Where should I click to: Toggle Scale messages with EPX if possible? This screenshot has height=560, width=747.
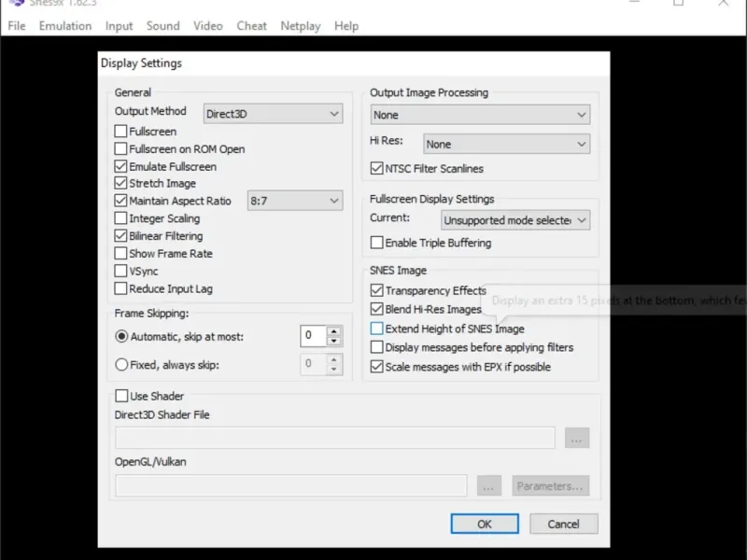click(377, 367)
